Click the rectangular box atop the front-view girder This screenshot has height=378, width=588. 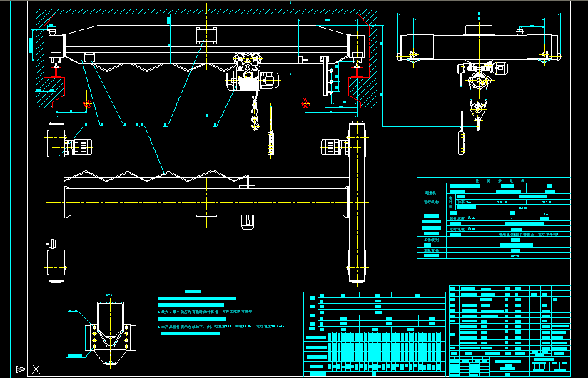(207, 36)
